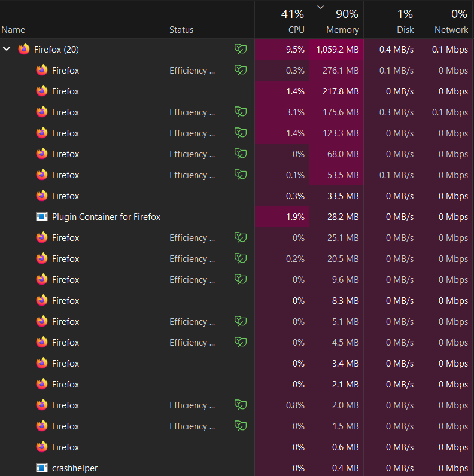474x476 pixels.
Task: Collapse the Firefox (20) process group
Action: (7, 49)
